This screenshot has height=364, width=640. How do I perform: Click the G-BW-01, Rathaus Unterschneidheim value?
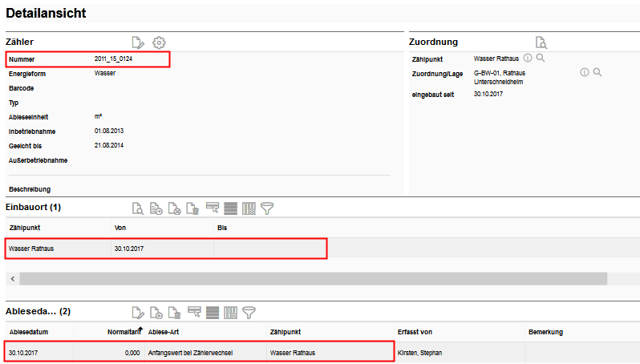500,77
